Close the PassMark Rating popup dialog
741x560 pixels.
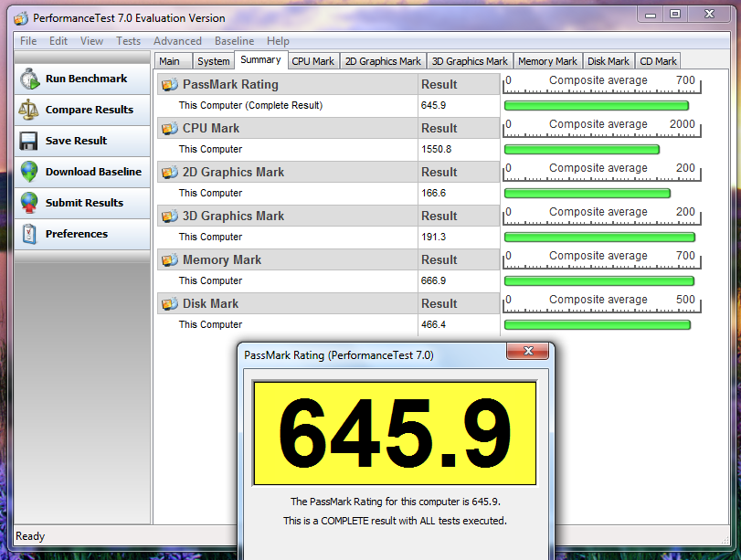coord(528,351)
